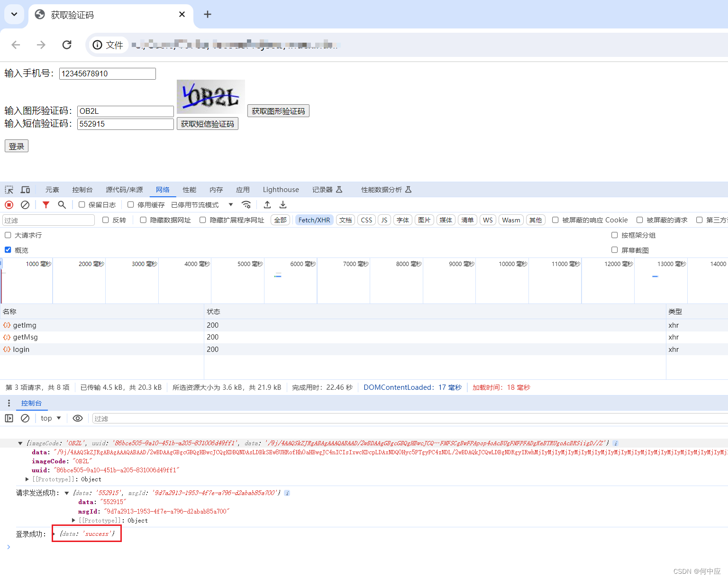Viewport: 728px width, 579px height.
Task: Enable 大请求行 checkbox
Action: pyautogui.click(x=8, y=235)
